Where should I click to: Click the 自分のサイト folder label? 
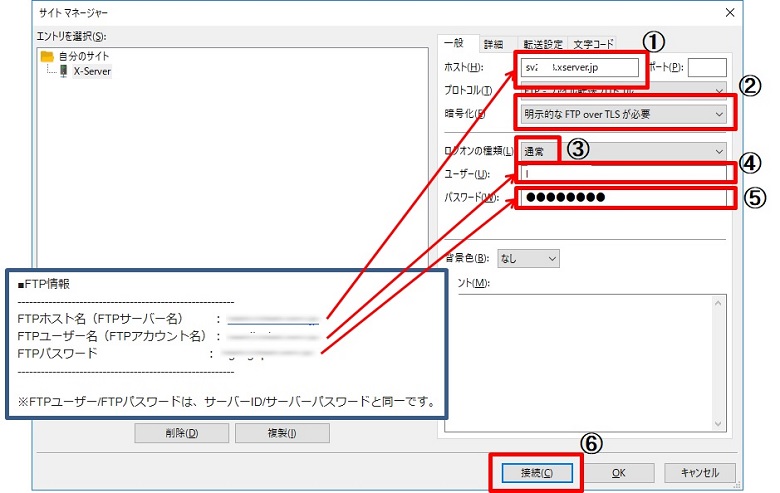[84, 56]
